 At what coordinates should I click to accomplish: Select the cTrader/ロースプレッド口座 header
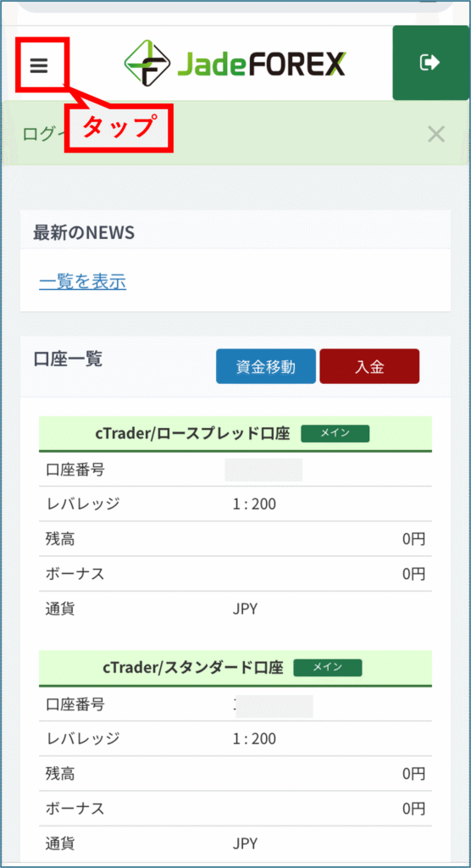tap(235, 434)
